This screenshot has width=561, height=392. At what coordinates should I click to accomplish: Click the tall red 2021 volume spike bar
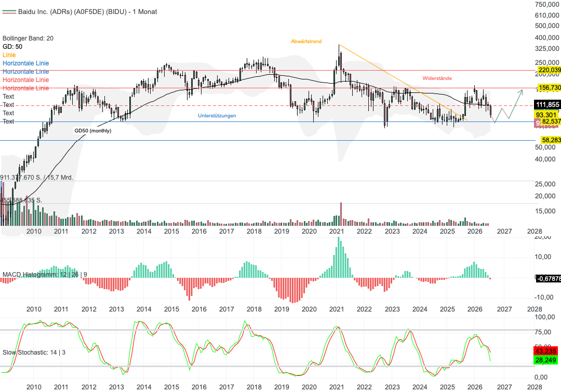pos(341,214)
